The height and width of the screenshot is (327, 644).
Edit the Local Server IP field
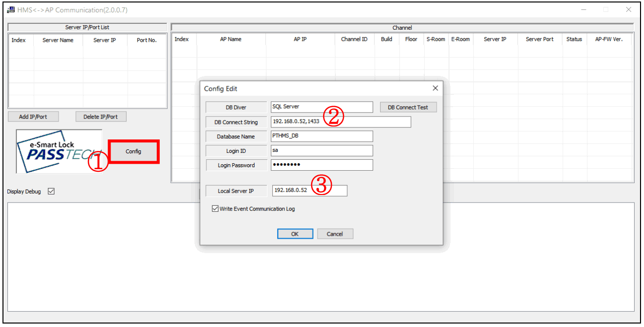pyautogui.click(x=310, y=191)
